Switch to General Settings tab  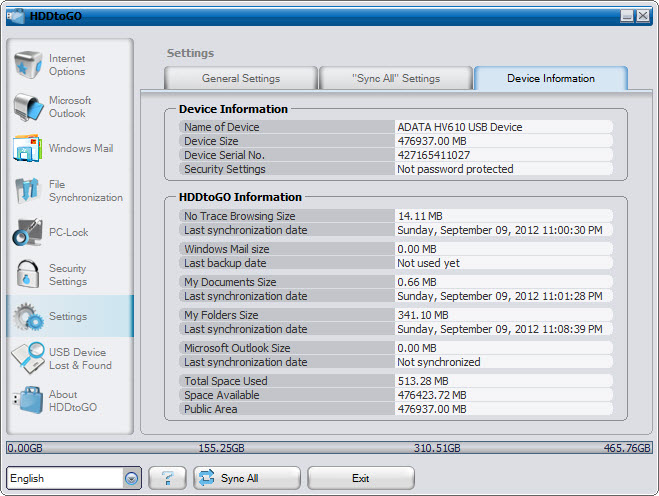pyautogui.click(x=241, y=78)
